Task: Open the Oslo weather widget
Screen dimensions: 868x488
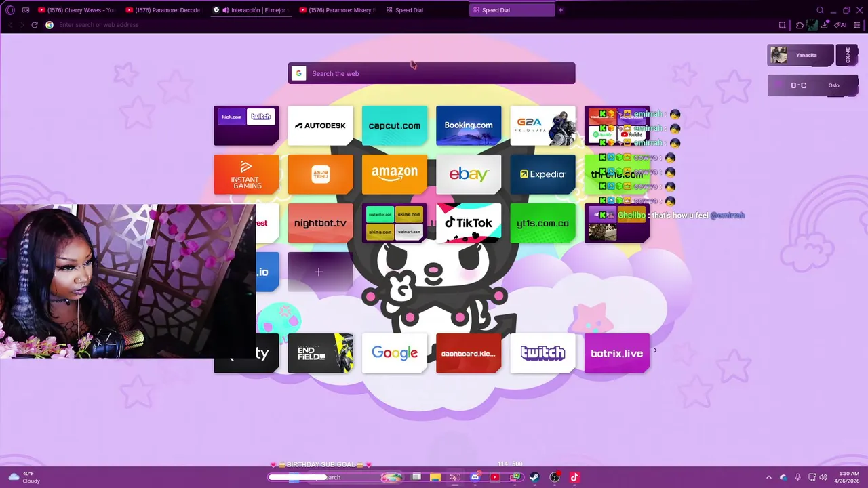Action: pyautogui.click(x=812, y=85)
